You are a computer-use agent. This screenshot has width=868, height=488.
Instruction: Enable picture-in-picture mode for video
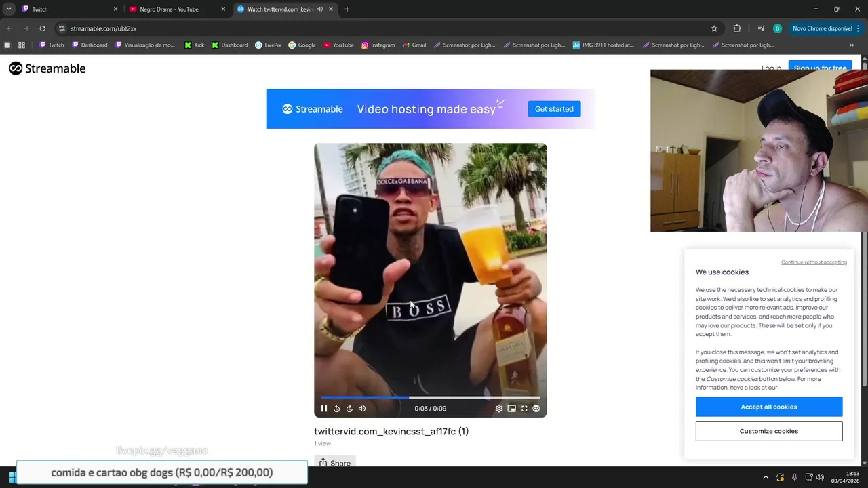tap(511, 409)
